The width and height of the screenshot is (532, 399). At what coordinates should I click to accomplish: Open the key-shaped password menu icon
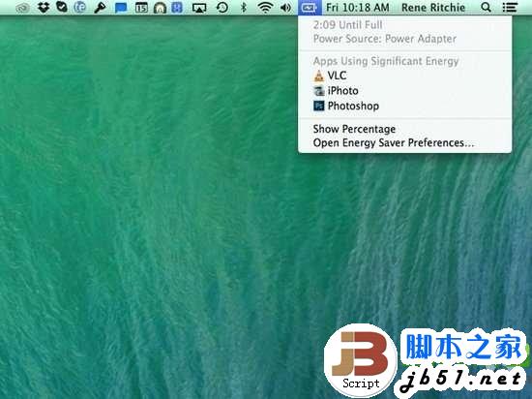pos(100,8)
